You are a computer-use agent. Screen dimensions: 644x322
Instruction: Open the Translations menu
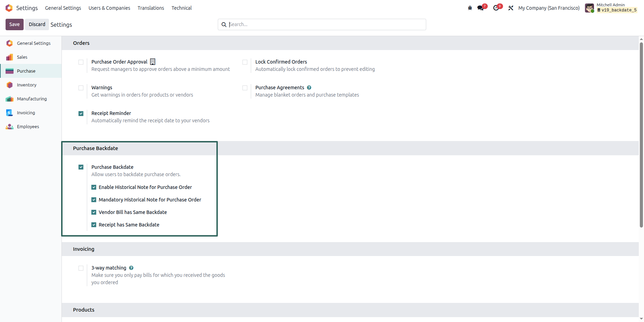point(151,8)
